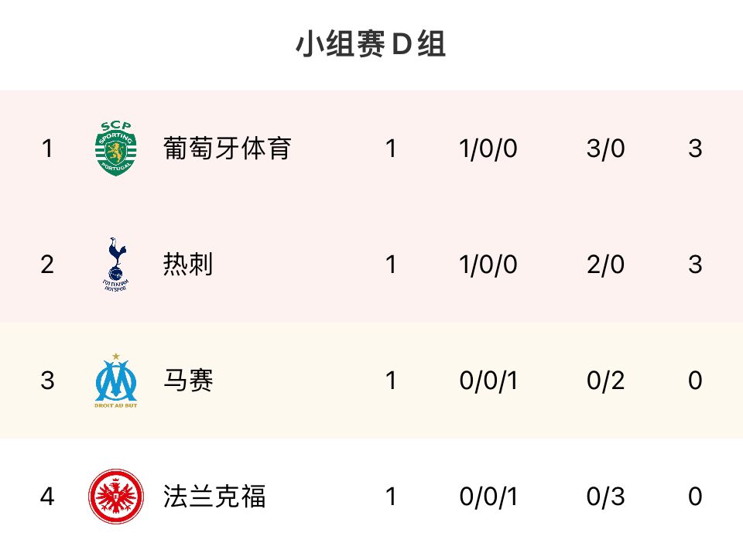This screenshot has width=743, height=560.
Task: Open team 葡萄牙体育
Action: 227,149
